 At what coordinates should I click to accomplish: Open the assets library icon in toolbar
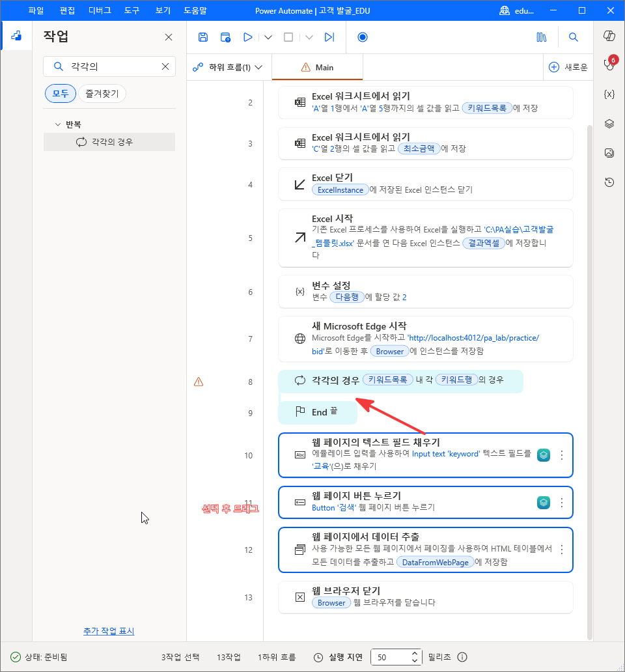[542, 37]
